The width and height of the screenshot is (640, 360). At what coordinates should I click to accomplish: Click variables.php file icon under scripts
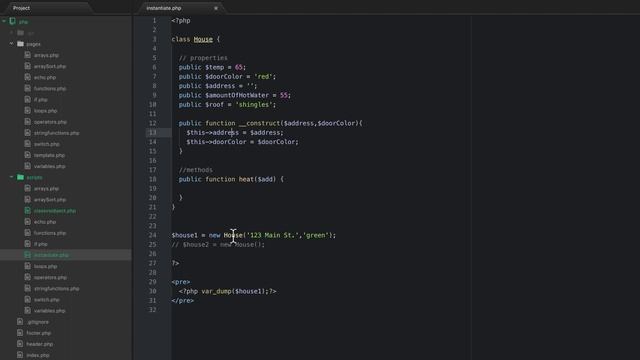coord(27,311)
